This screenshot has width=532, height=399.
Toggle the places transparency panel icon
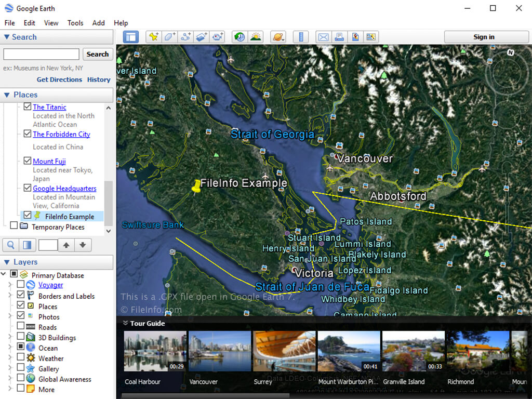pos(27,245)
